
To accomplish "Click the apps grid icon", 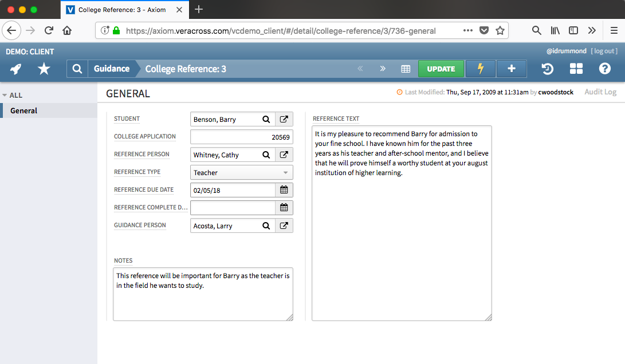I will pos(576,69).
